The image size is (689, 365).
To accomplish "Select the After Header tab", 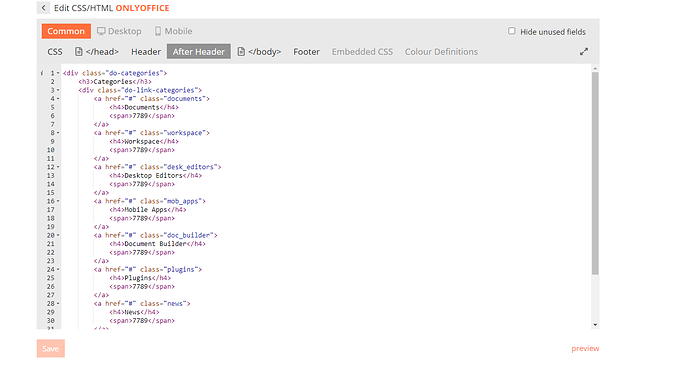I will [199, 51].
